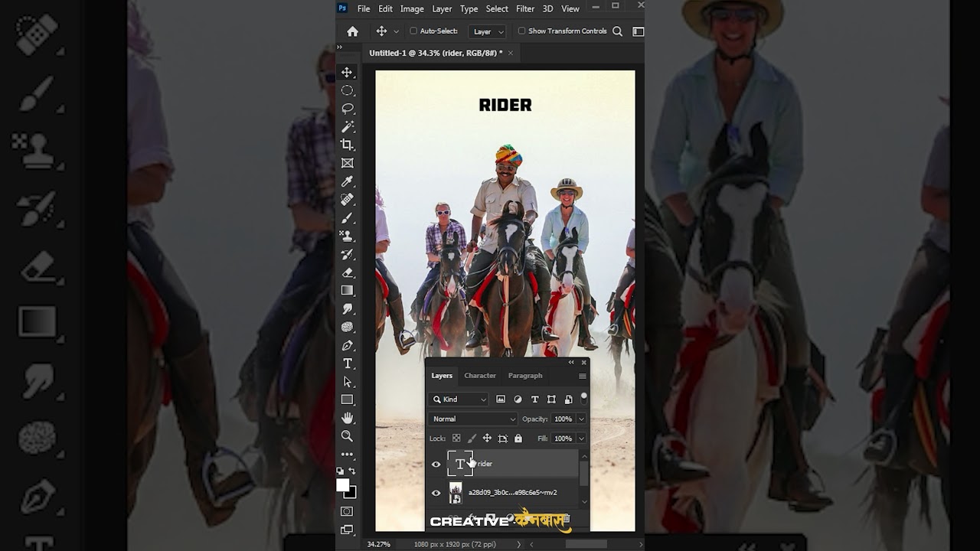Open the status bar info arrow

point(518,544)
